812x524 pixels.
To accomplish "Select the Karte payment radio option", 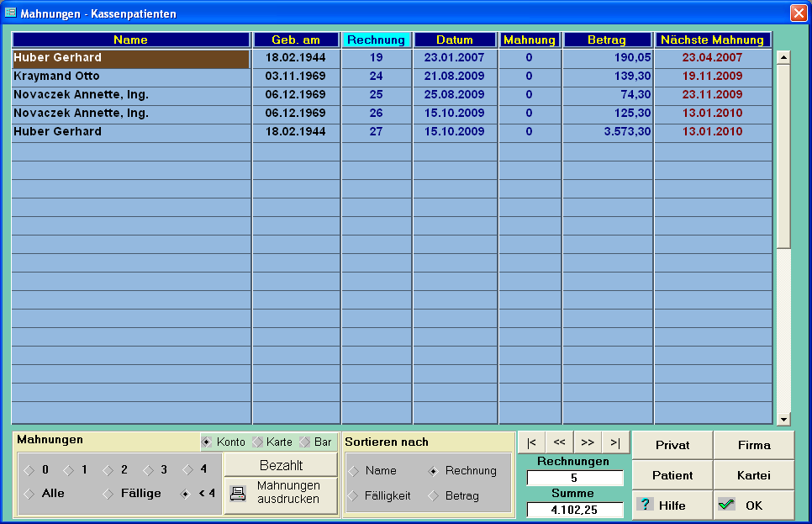I will click(x=258, y=442).
